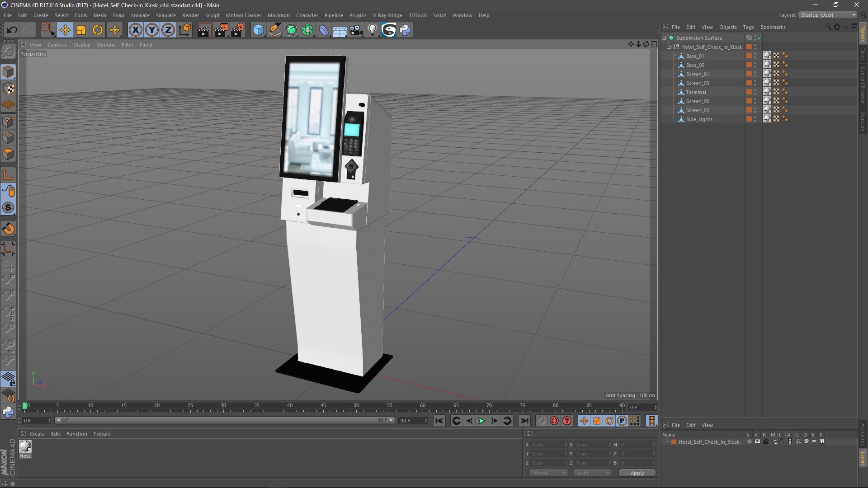
Task: Enable Make Editable mode icon
Action: tap(8, 52)
